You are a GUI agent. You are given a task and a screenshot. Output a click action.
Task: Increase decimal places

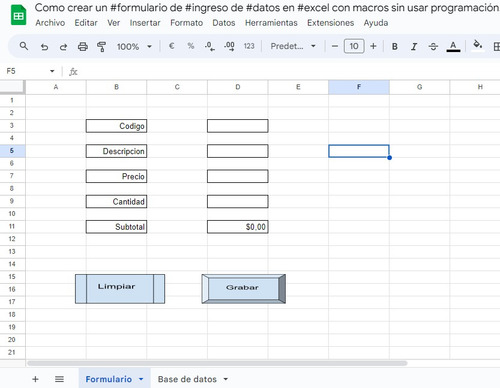(x=229, y=46)
